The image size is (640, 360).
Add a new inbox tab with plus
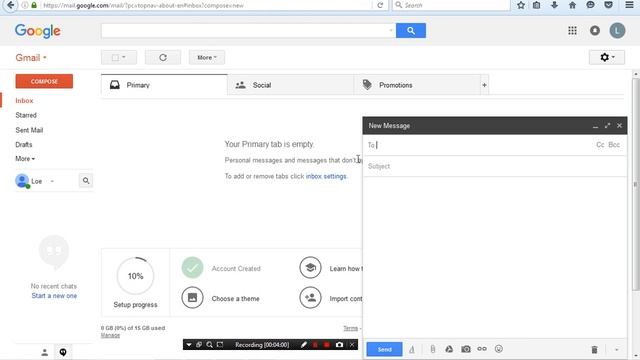484,85
